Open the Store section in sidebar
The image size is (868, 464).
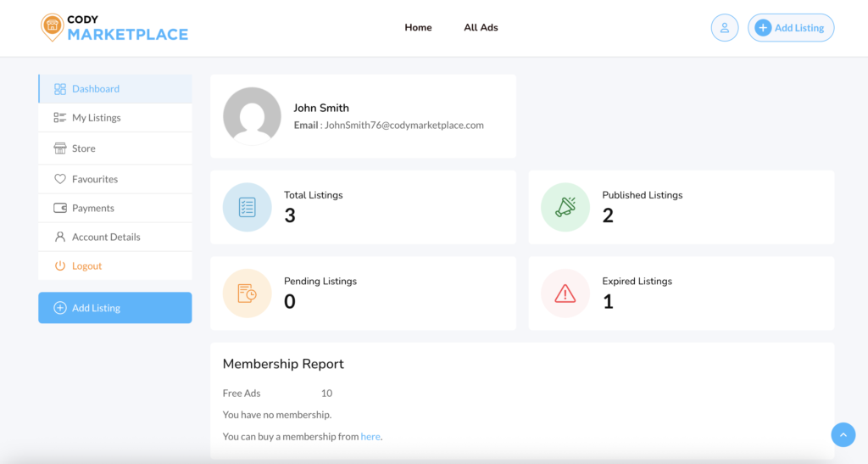coord(83,148)
